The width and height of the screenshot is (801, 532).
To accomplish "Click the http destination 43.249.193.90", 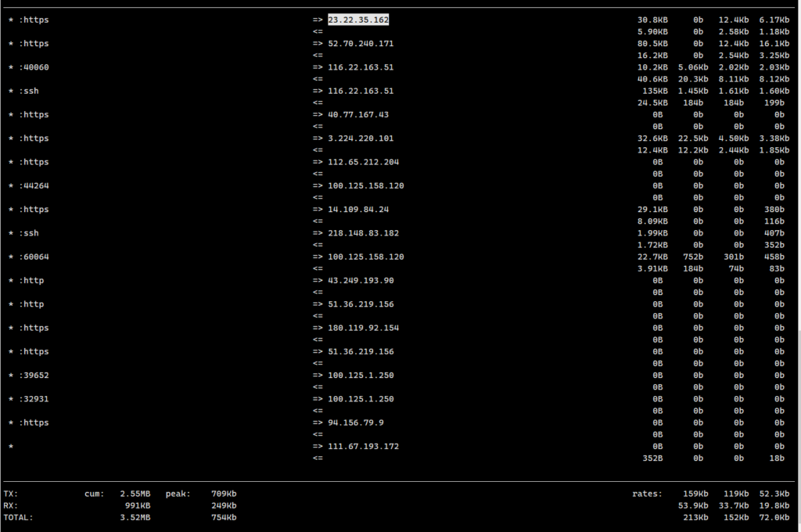I will coord(361,281).
